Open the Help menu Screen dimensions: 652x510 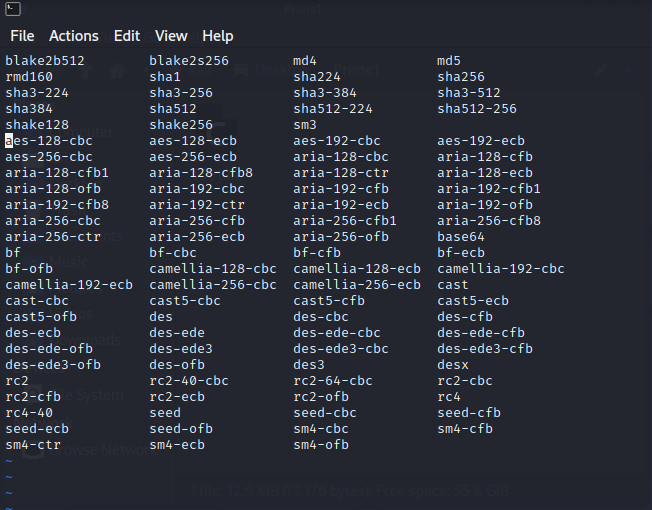[x=217, y=36]
